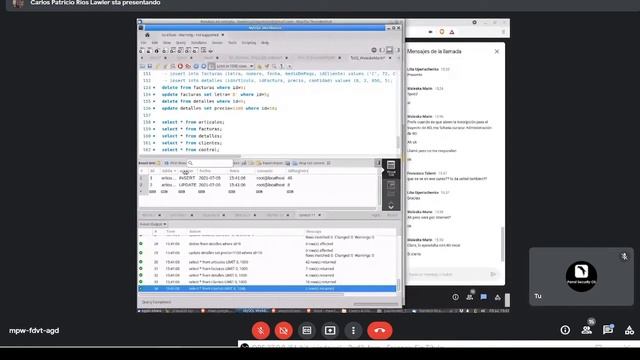Click the open SQL script file icon
The image size is (640, 360).
(142, 66)
